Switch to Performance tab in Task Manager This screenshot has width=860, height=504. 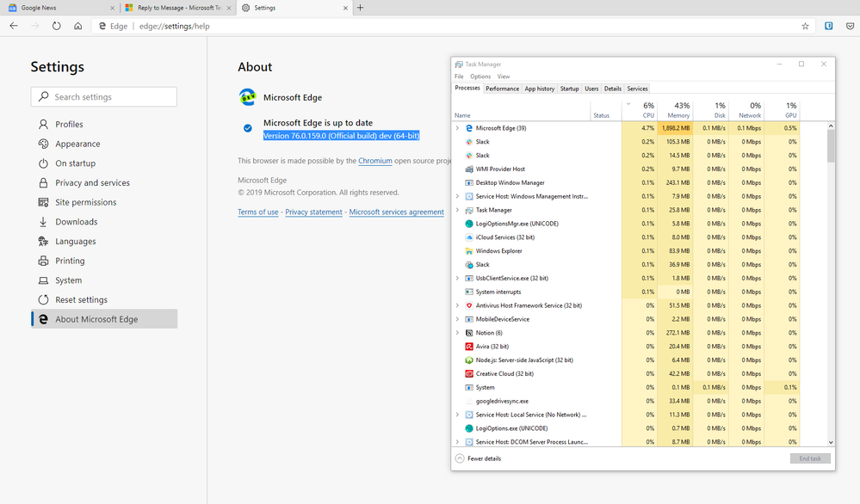(x=503, y=89)
